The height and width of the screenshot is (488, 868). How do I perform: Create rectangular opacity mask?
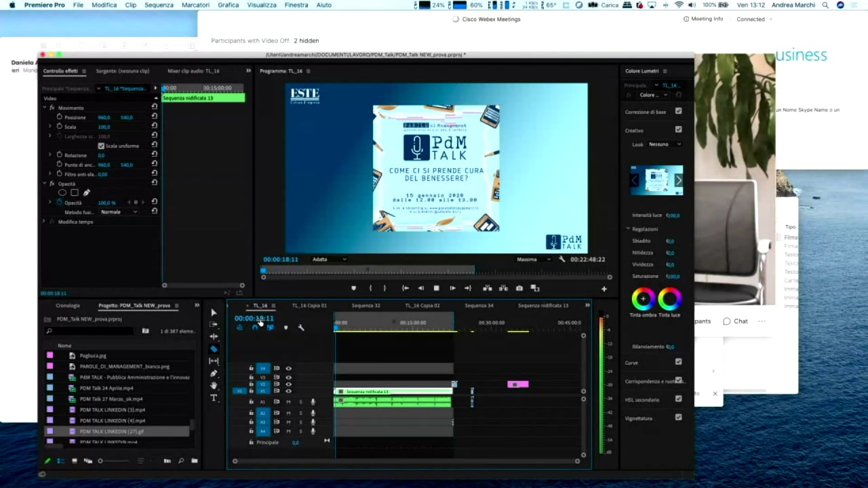[75, 192]
